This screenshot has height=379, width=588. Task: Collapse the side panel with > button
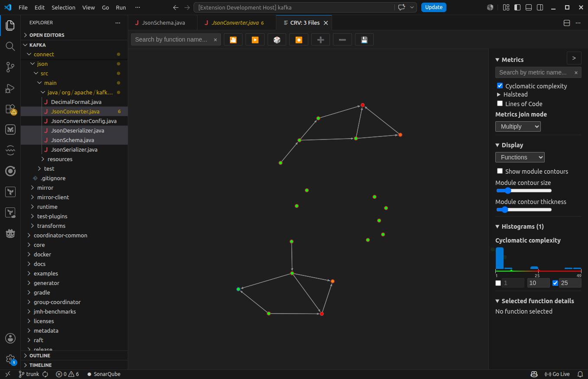(574, 58)
